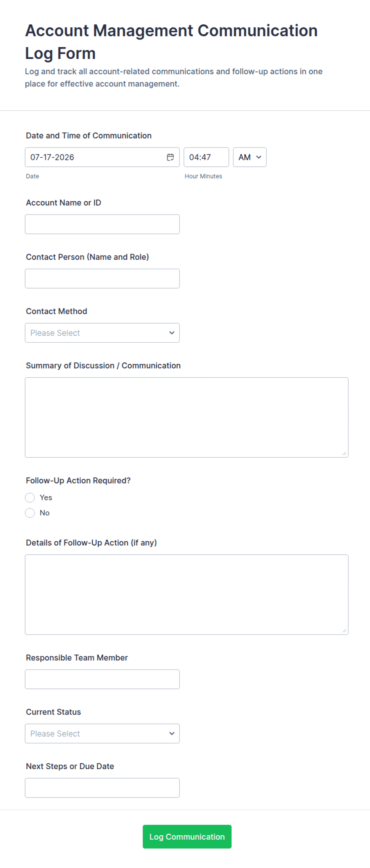Image resolution: width=370 pixels, height=868 pixels.
Task: Open the calendar date picker icon
Action: point(170,157)
